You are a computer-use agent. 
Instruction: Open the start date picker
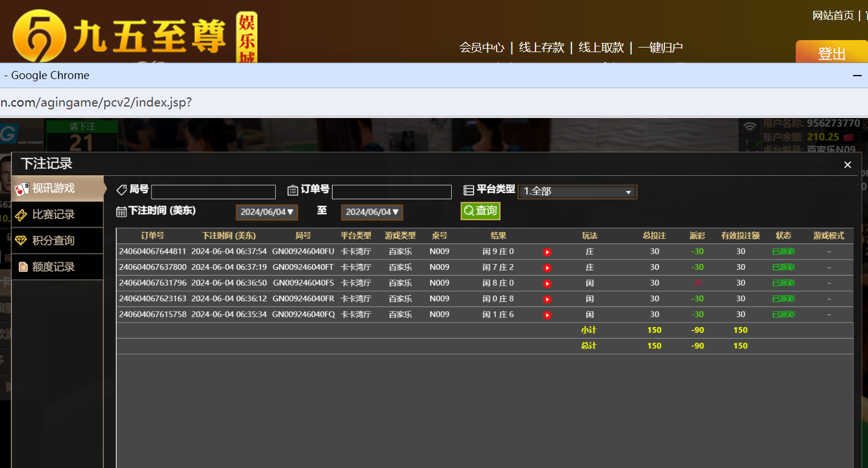(267, 212)
